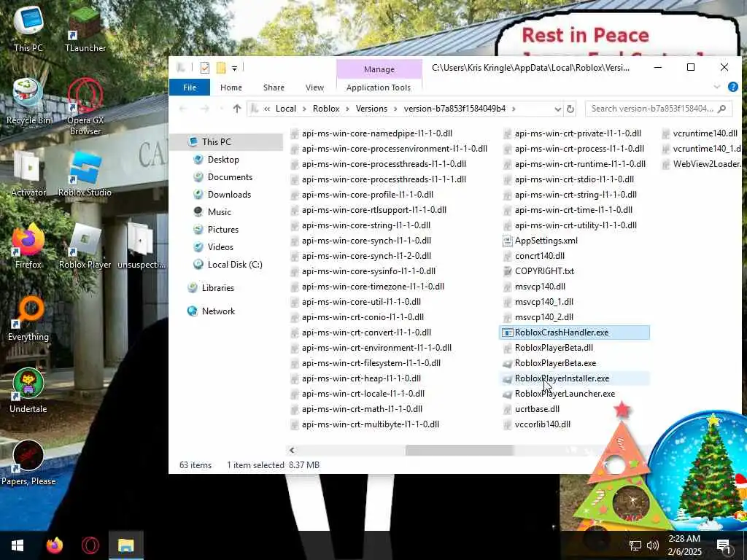Expand the ribbon with chevron
This screenshot has height=560, width=747.
coord(717,87)
